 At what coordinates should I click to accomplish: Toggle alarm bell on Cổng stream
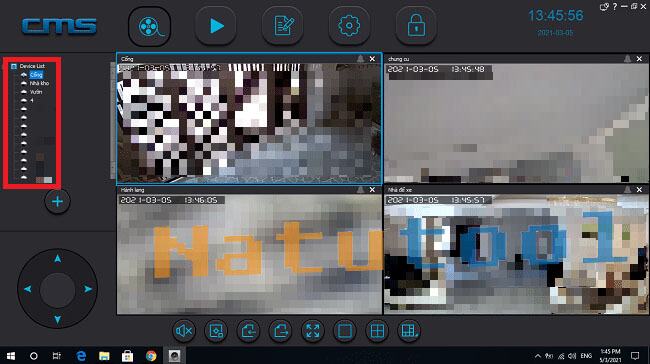coord(360,59)
